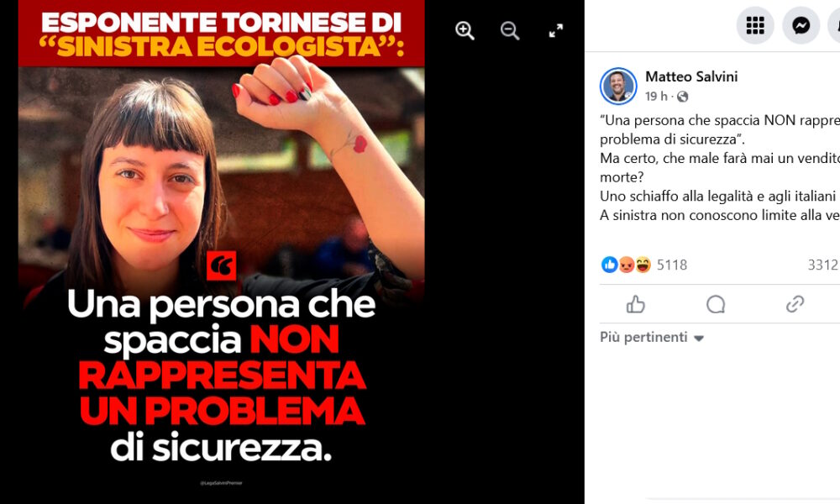The width and height of the screenshot is (840, 504).
Task: Open the poster's profile picture
Action: click(618, 86)
